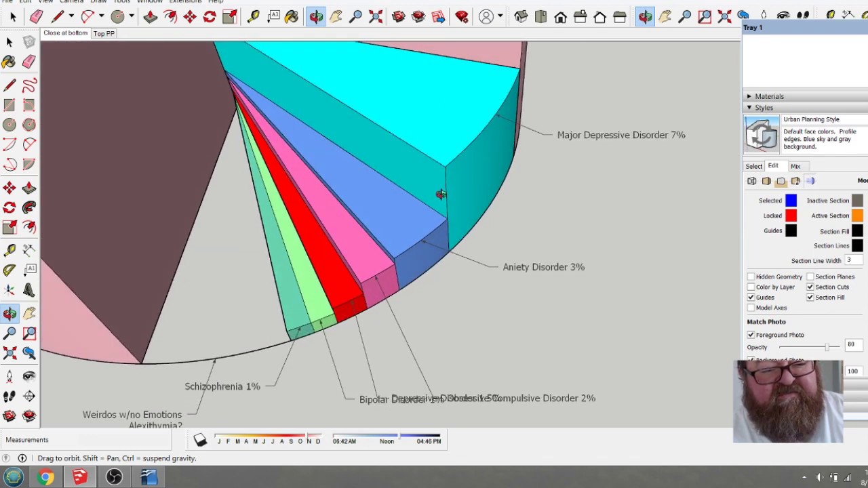Click the OBS Studio taskbar button
The image size is (868, 488).
click(114, 477)
